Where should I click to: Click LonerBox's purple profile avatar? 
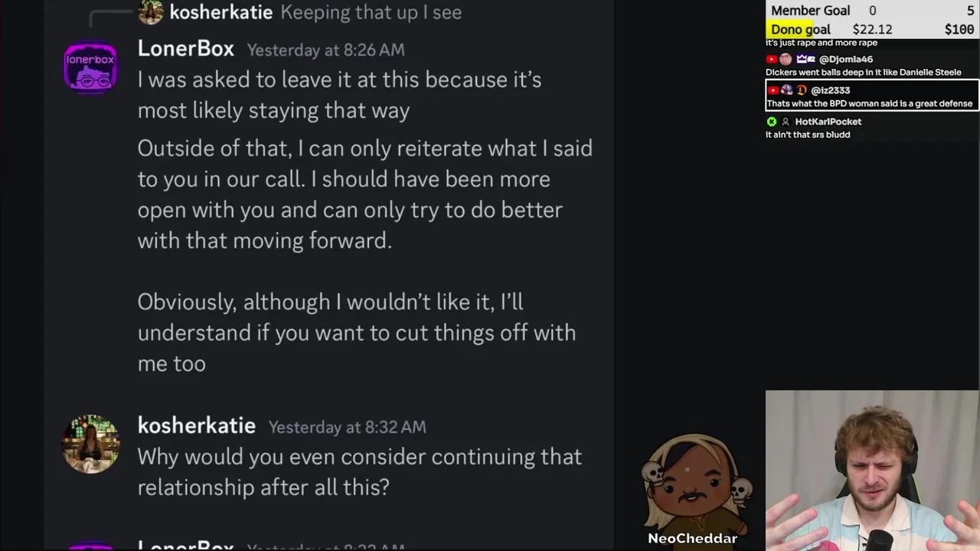coord(90,68)
